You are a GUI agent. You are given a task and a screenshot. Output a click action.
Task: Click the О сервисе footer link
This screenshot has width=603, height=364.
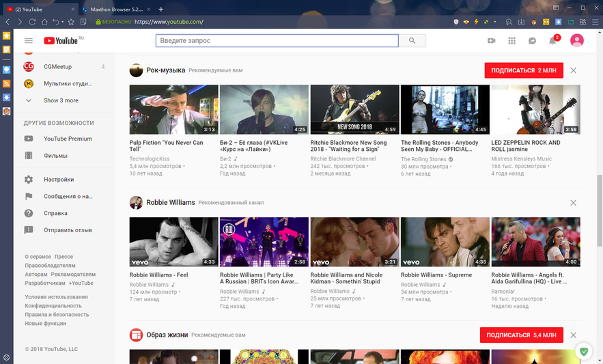[x=38, y=257]
